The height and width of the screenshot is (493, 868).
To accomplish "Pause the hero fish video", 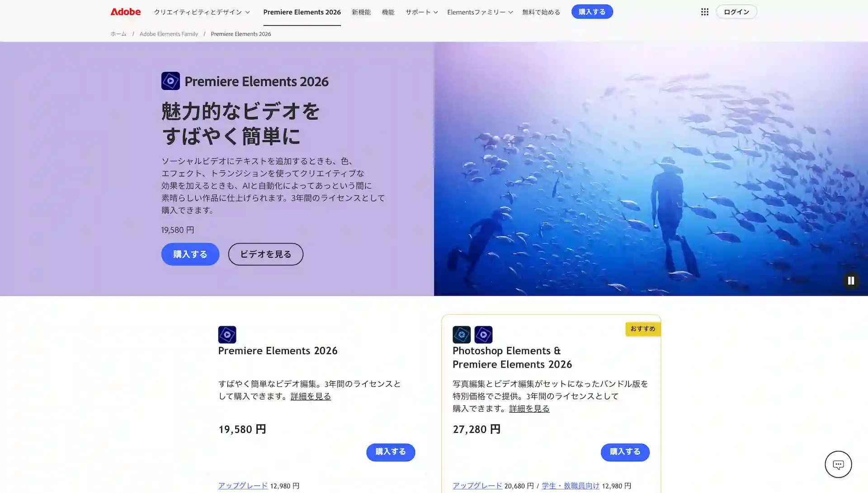I will [x=851, y=280].
